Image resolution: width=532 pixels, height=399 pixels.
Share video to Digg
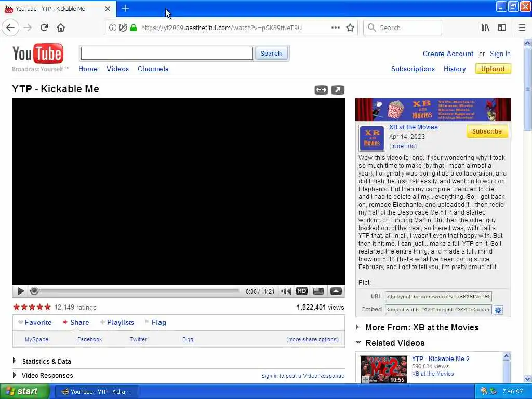(188, 339)
